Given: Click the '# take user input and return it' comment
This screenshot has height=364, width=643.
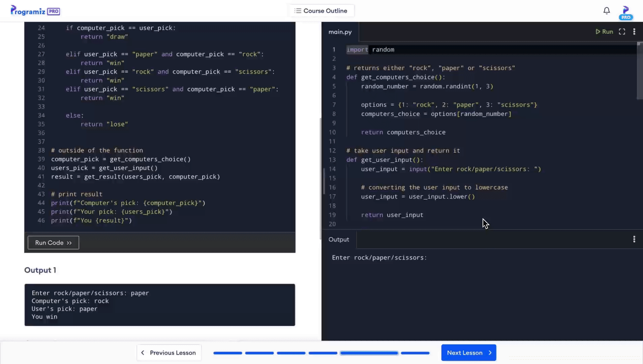Looking at the screenshot, I should point(403,151).
